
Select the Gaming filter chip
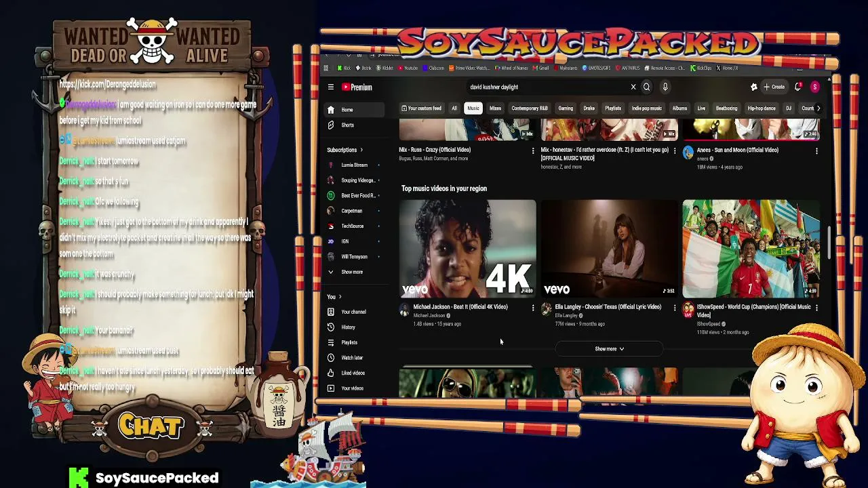click(x=566, y=108)
